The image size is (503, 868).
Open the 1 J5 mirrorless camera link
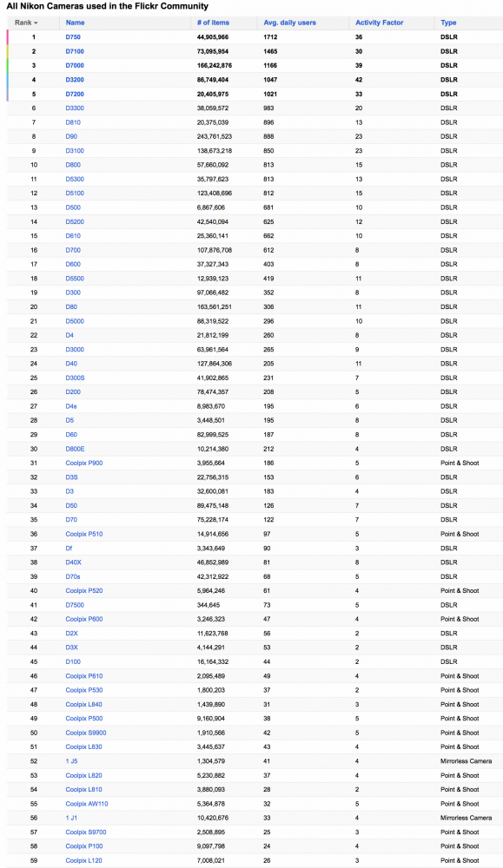(x=71, y=761)
